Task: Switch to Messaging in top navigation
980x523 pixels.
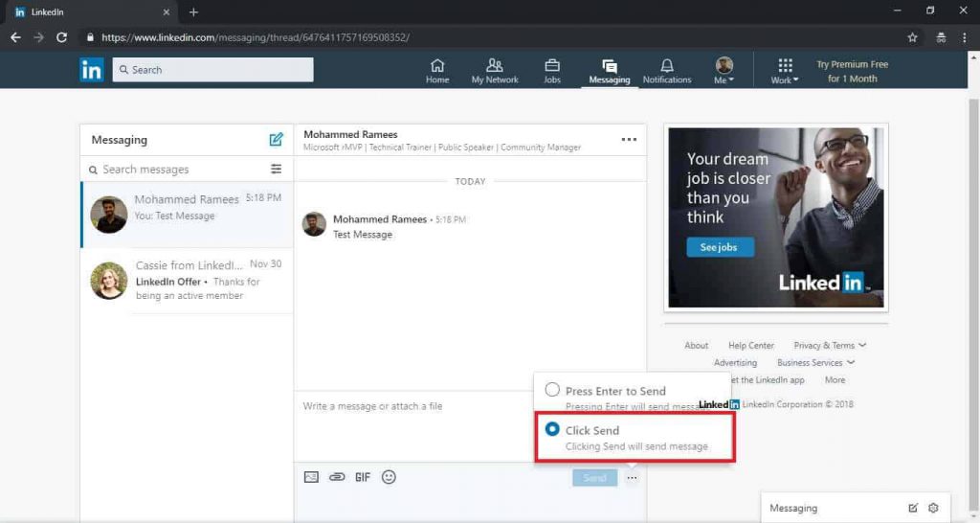Action: [x=610, y=71]
